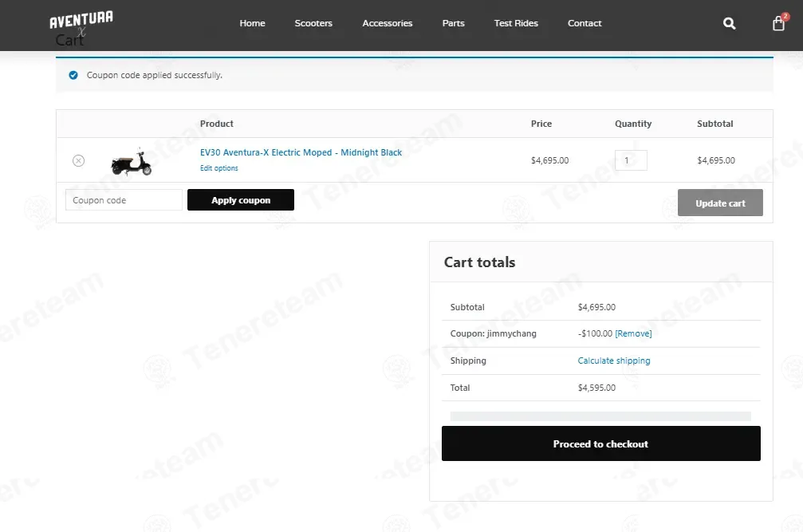The width and height of the screenshot is (803, 532).
Task: Open the shopping bag cart icon
Action: coord(778,24)
